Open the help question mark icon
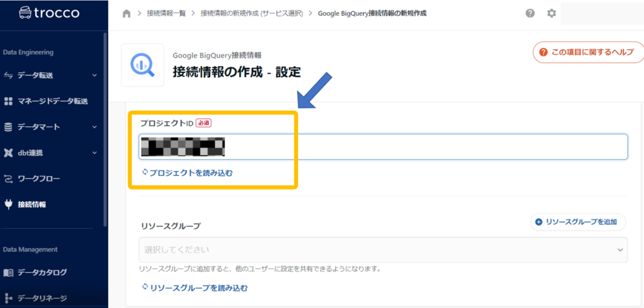This screenshot has height=308, width=644. tap(530, 13)
